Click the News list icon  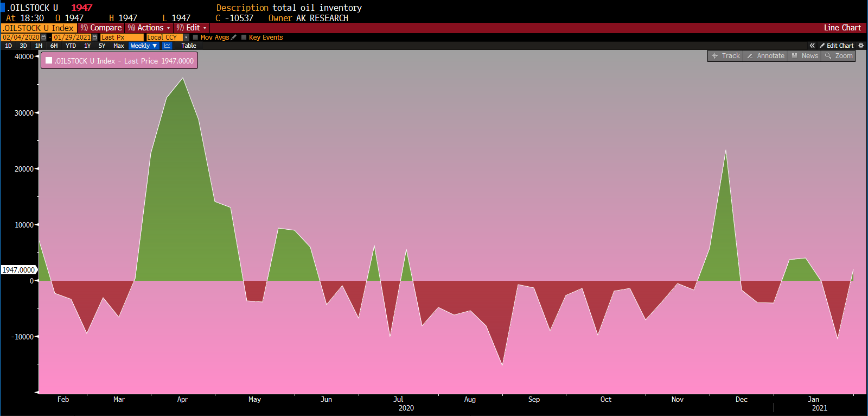tap(794, 56)
